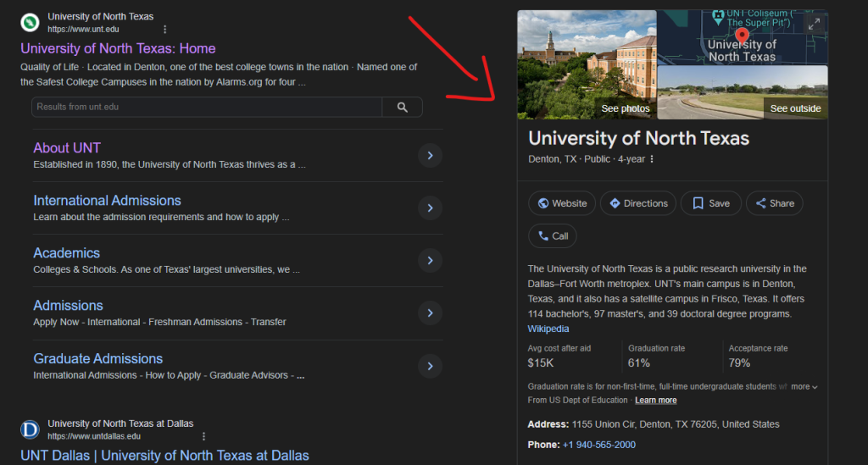Open University of North Texas: Home result
This screenshot has width=868, height=465.
(x=118, y=48)
